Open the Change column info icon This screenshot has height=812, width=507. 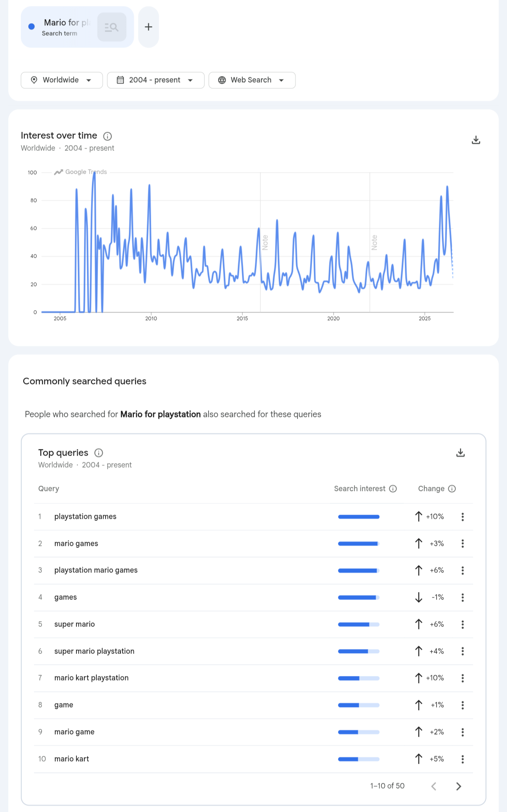[x=452, y=489]
